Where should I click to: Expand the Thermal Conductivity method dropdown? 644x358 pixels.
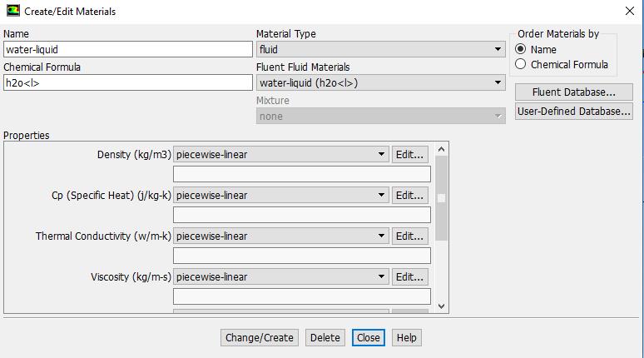[x=281, y=236]
